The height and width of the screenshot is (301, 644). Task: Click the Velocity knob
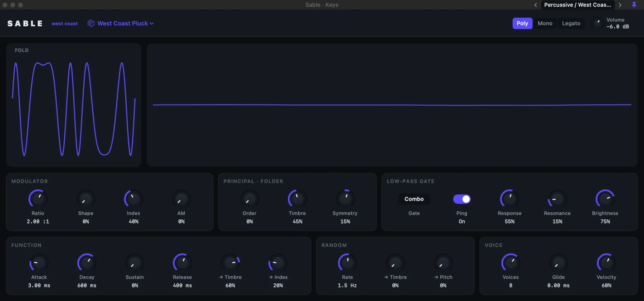tap(606, 263)
